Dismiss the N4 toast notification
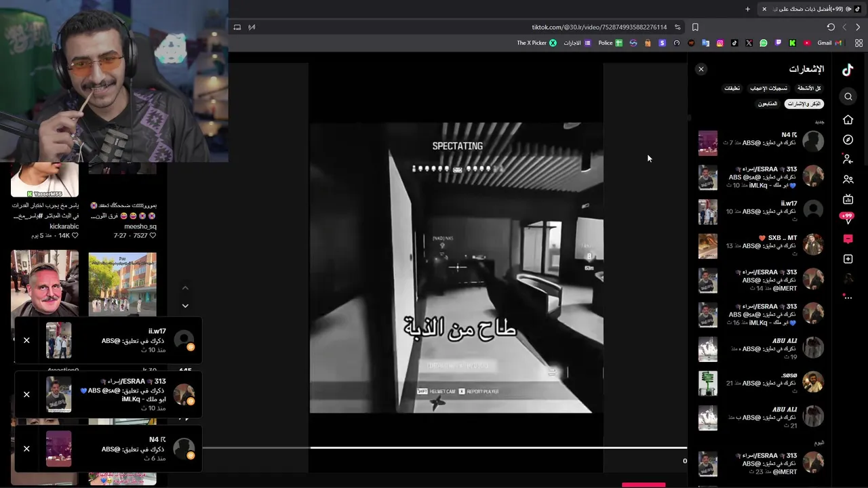This screenshot has width=868, height=488. pos(26,449)
